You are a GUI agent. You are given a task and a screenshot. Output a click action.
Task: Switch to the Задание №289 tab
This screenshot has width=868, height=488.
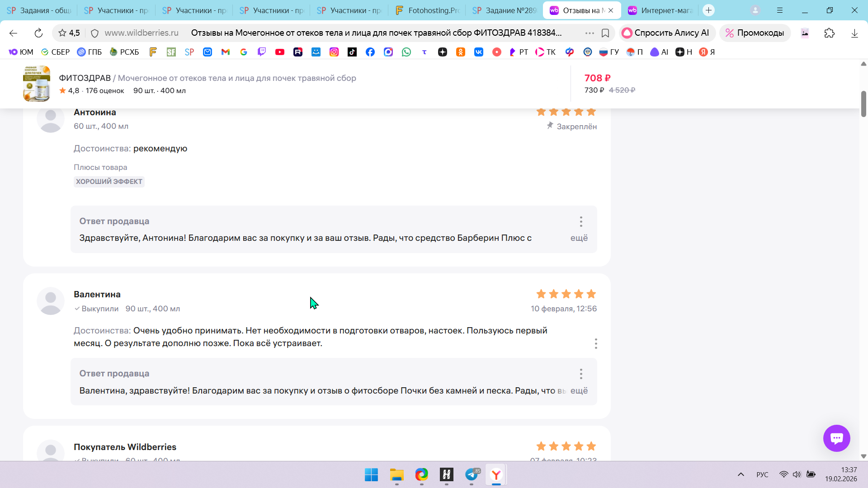pyautogui.click(x=505, y=10)
